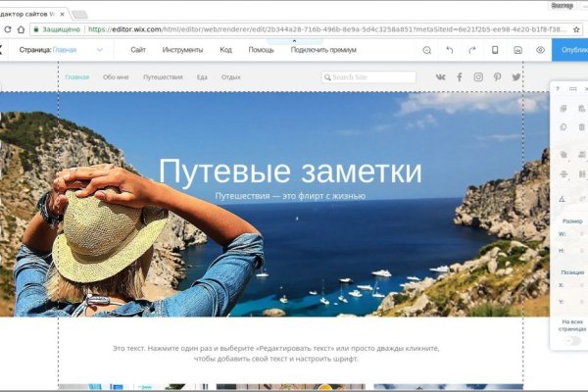
Task: Toggle the preview eye icon
Action: coord(540,50)
